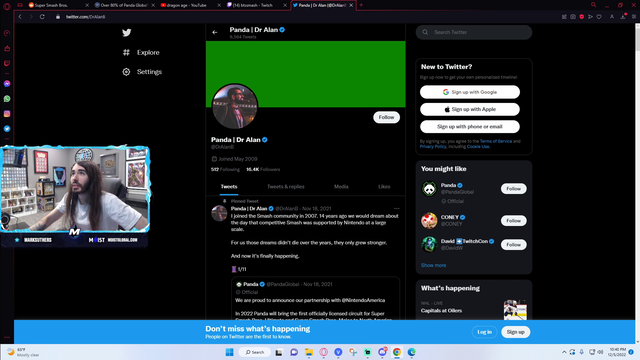
Task: Open the Capitals at Oilers trending item
Action: (x=473, y=309)
